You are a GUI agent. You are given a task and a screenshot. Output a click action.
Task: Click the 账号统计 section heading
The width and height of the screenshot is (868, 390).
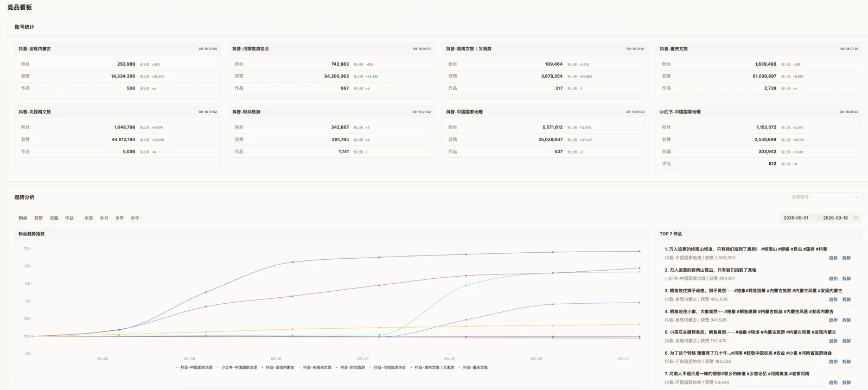click(x=24, y=27)
